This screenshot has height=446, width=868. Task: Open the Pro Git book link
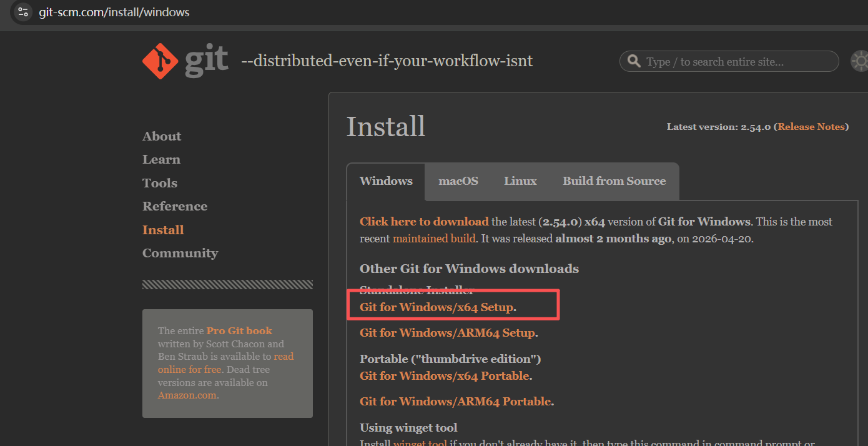(x=239, y=331)
